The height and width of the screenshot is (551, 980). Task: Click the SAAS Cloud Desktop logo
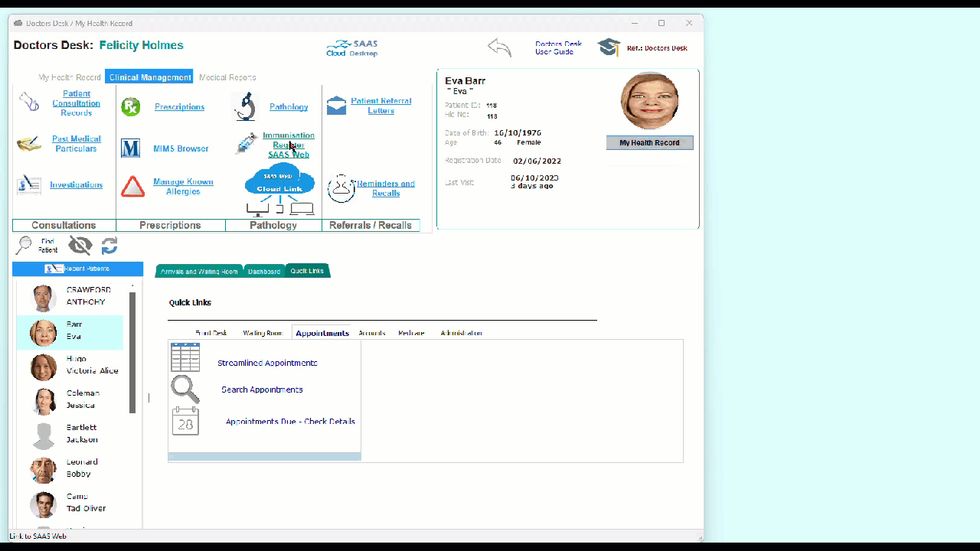point(352,48)
